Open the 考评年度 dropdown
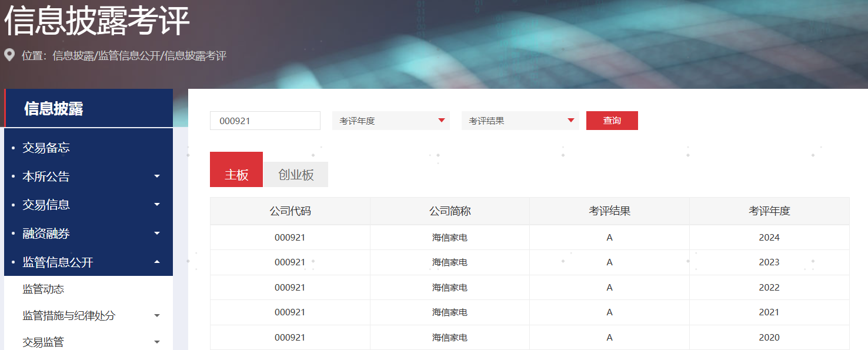 (x=390, y=121)
